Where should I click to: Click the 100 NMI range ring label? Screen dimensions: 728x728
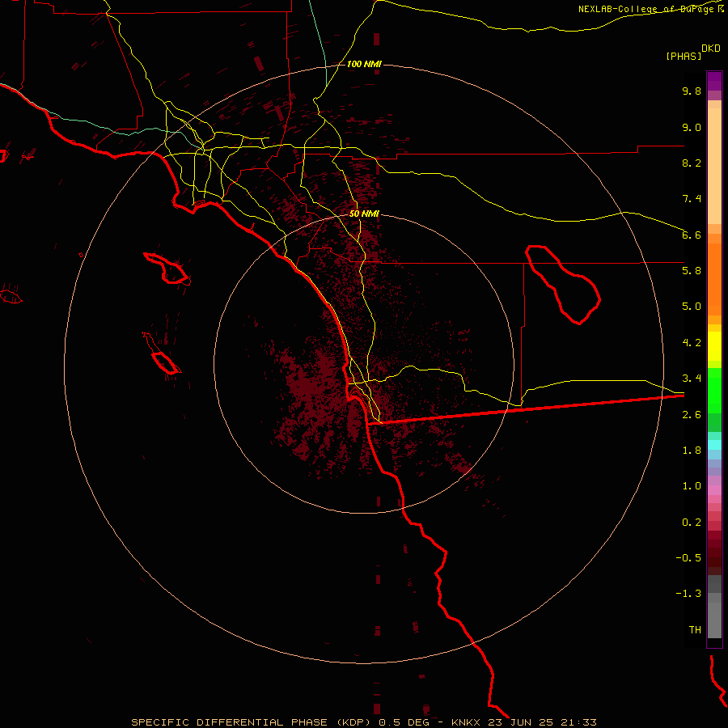[364, 64]
